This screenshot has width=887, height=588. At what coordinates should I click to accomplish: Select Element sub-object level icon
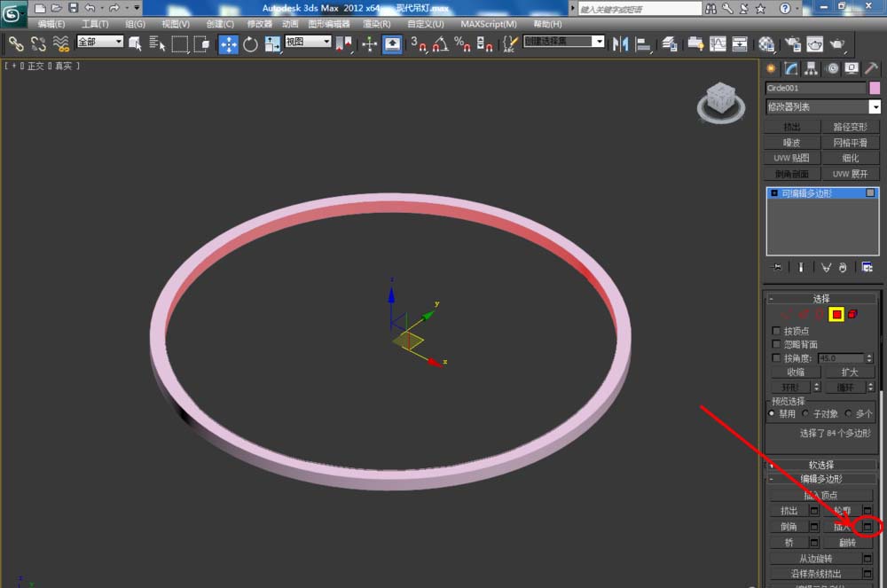tap(853, 314)
